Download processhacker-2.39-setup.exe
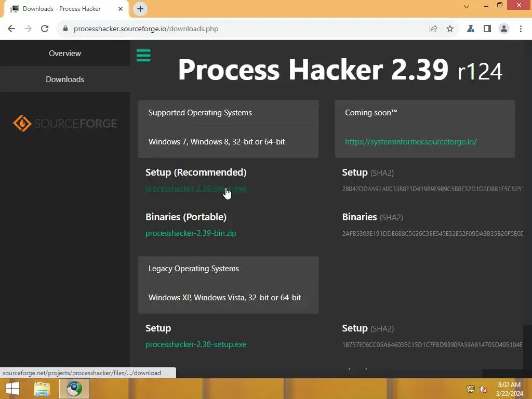This screenshot has width=532, height=399. click(196, 189)
